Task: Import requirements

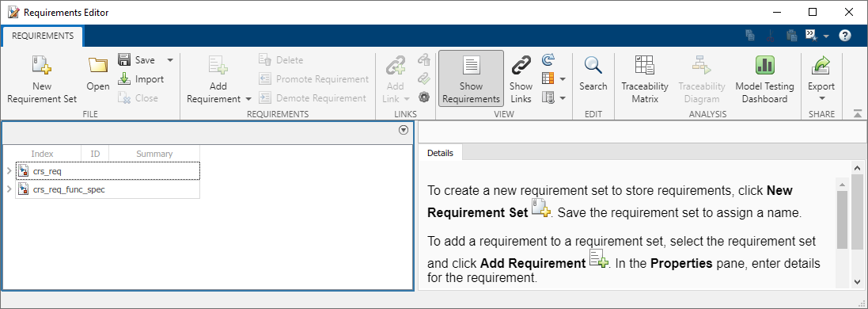Action: [141, 78]
